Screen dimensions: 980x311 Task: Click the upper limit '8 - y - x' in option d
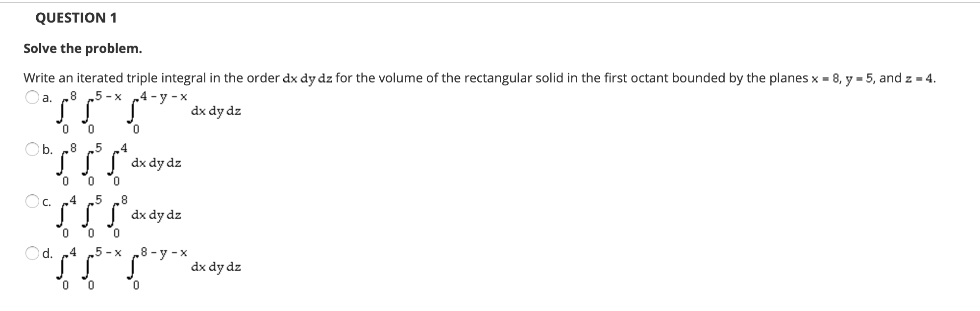coord(163,251)
